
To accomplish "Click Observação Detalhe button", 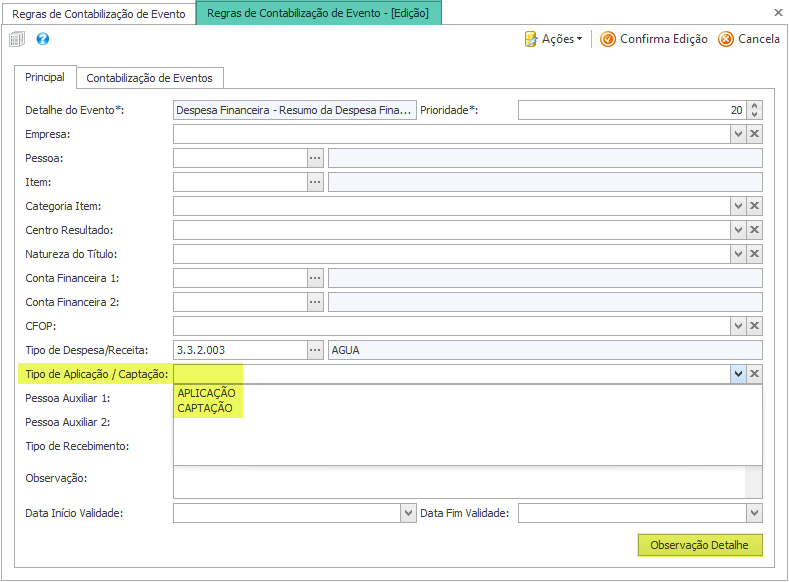I will click(700, 545).
